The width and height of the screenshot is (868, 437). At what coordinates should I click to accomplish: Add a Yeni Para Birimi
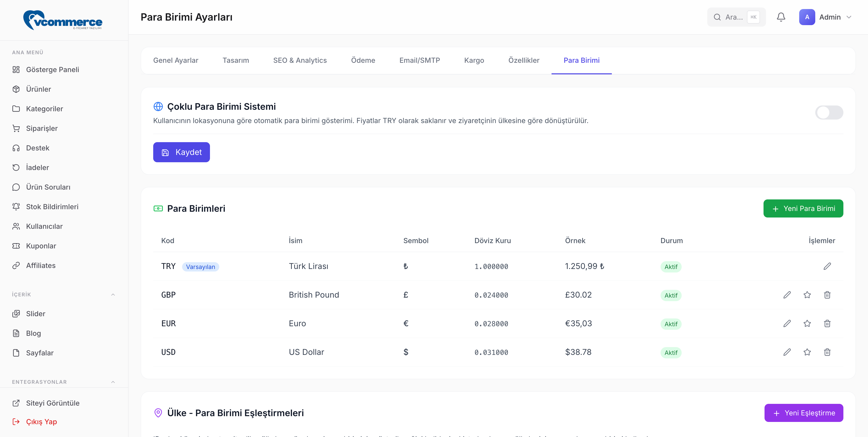pyautogui.click(x=803, y=208)
